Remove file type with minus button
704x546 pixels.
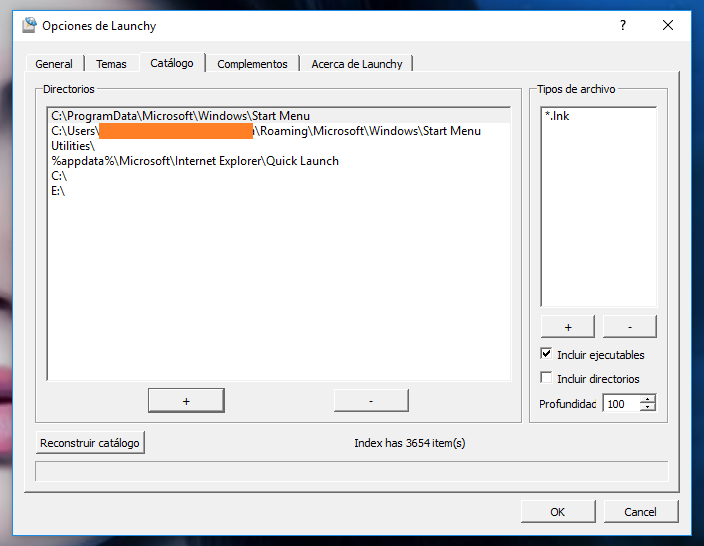tap(630, 327)
